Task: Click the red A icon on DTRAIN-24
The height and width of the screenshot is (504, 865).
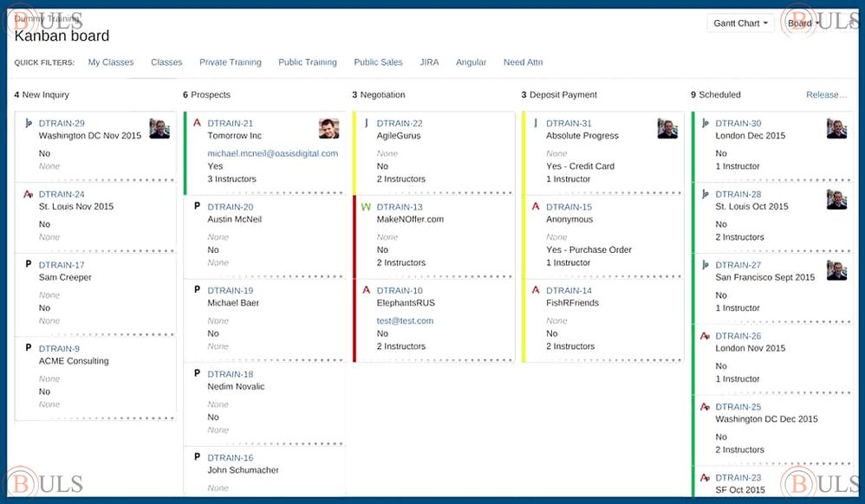Action: pos(28,195)
